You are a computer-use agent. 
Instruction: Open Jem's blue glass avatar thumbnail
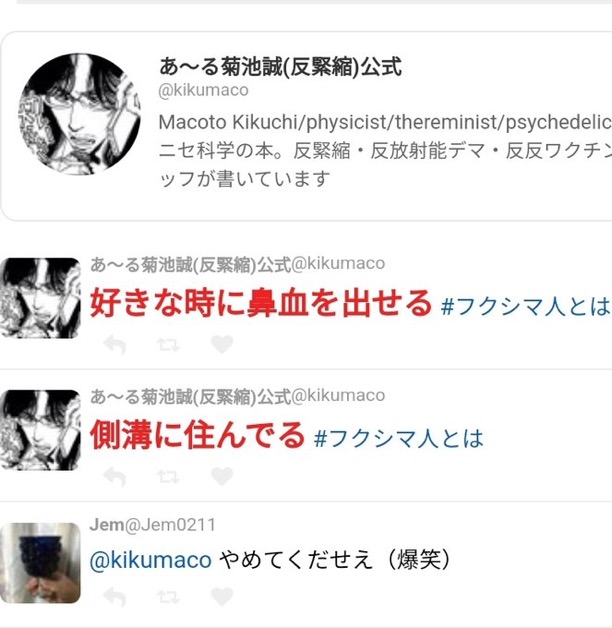[40, 563]
